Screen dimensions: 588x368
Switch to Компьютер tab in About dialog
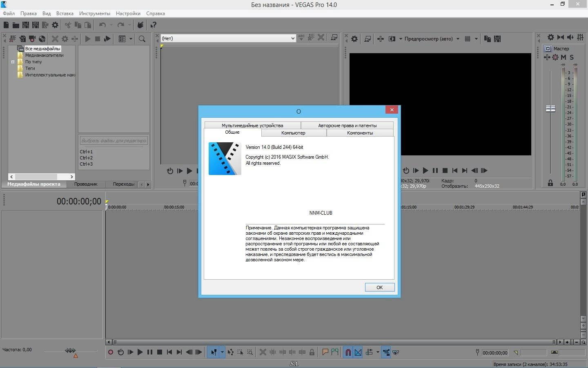point(294,133)
